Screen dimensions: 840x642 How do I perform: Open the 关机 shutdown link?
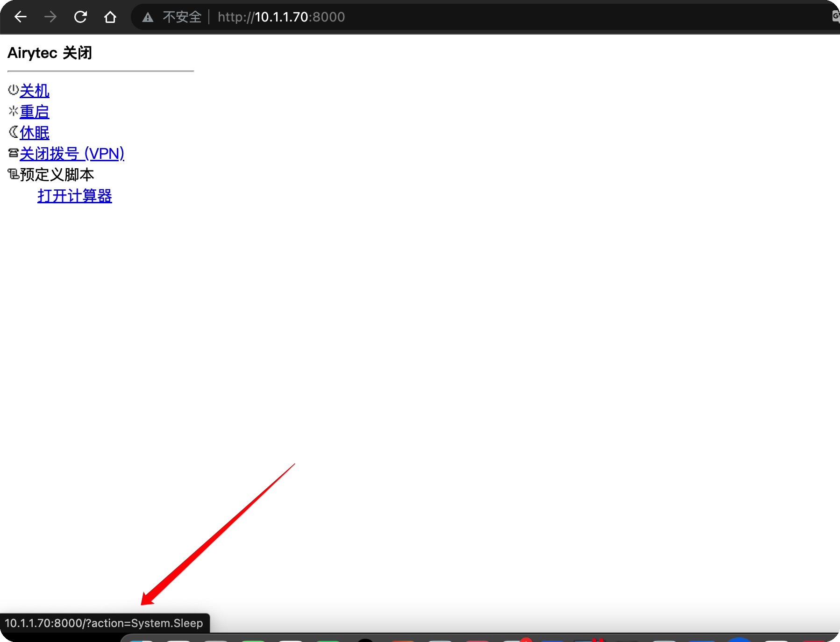35,91
